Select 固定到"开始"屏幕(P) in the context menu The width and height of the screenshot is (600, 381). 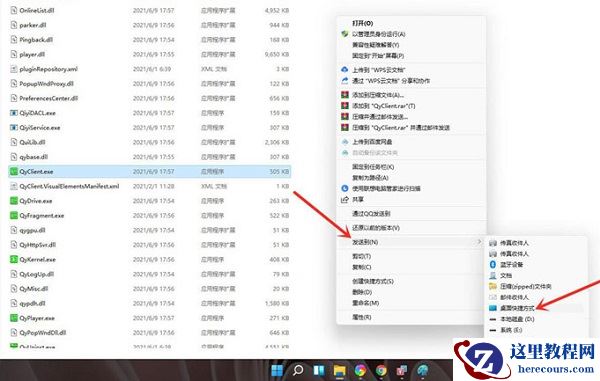click(378, 56)
